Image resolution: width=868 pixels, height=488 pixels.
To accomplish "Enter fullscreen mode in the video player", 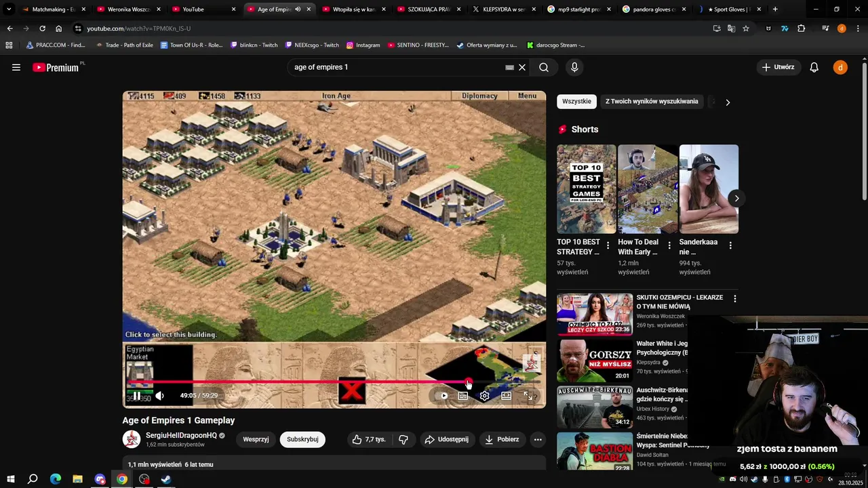I will pyautogui.click(x=528, y=396).
